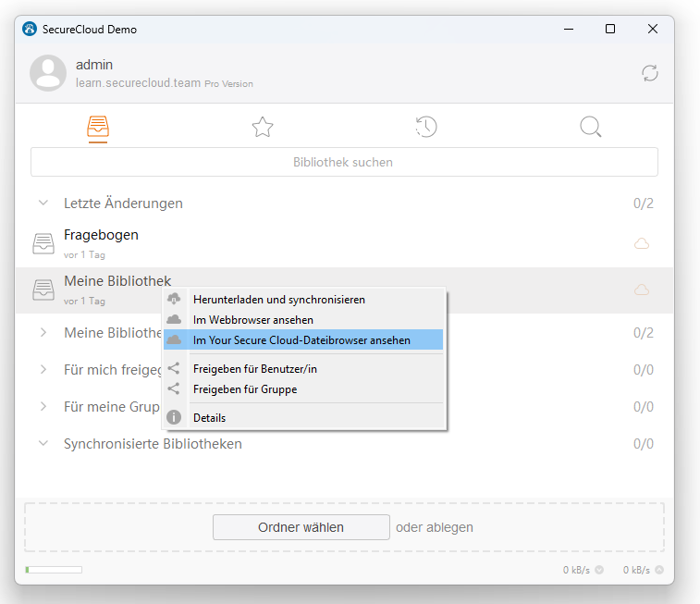Screen dimensions: 700x604
Task: Click the Bibliothek suchen search field
Action: click(344, 162)
